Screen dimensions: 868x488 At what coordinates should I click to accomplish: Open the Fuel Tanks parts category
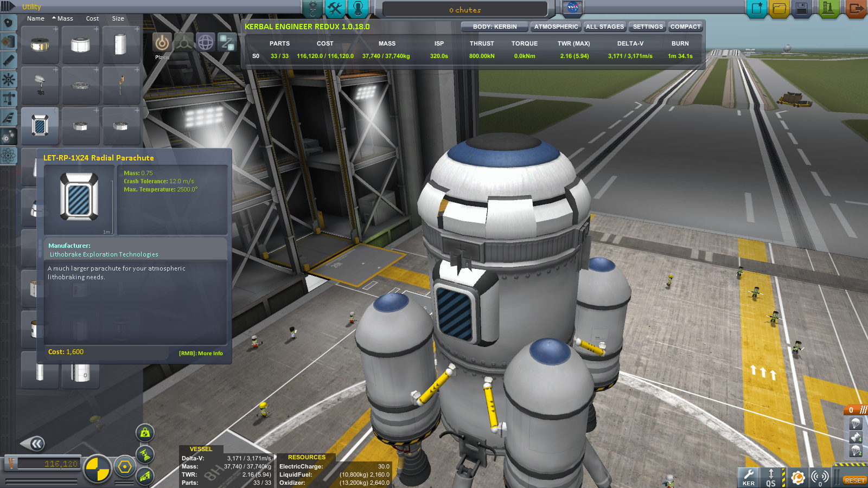(x=8, y=42)
